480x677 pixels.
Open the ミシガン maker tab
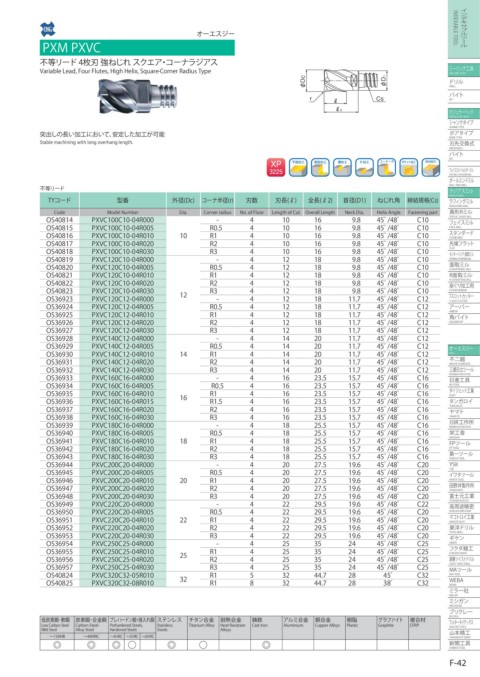tap(464, 601)
